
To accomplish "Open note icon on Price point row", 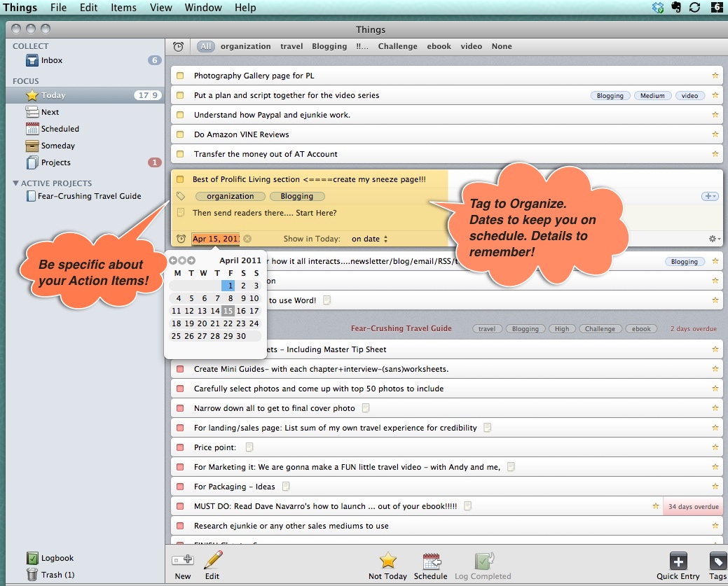I will tap(249, 447).
